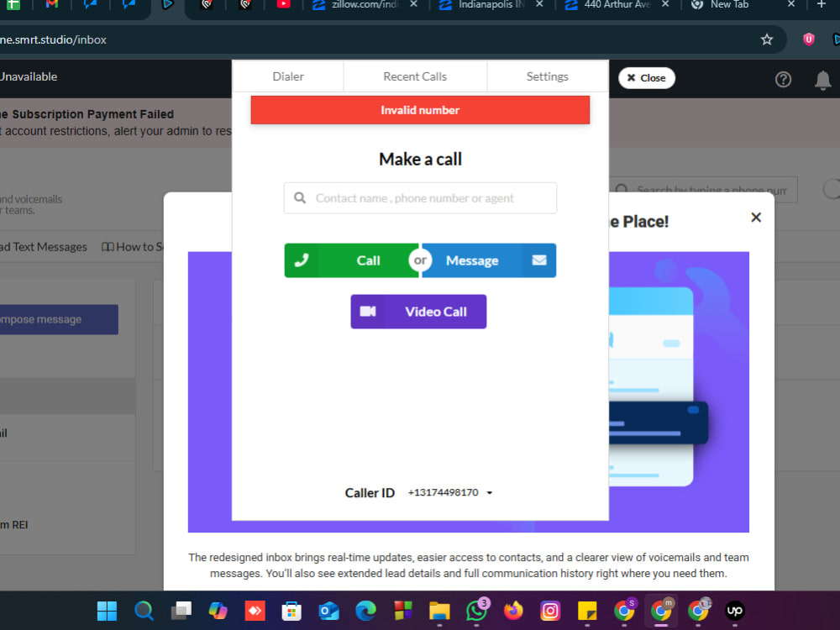
Task: Bookmark this page with the star icon
Action: coord(767,39)
